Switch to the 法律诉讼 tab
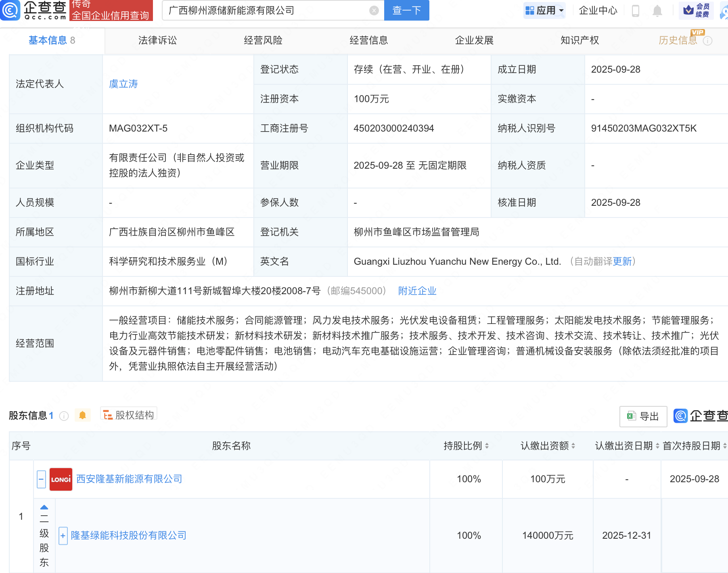This screenshot has width=728, height=573. click(x=157, y=40)
